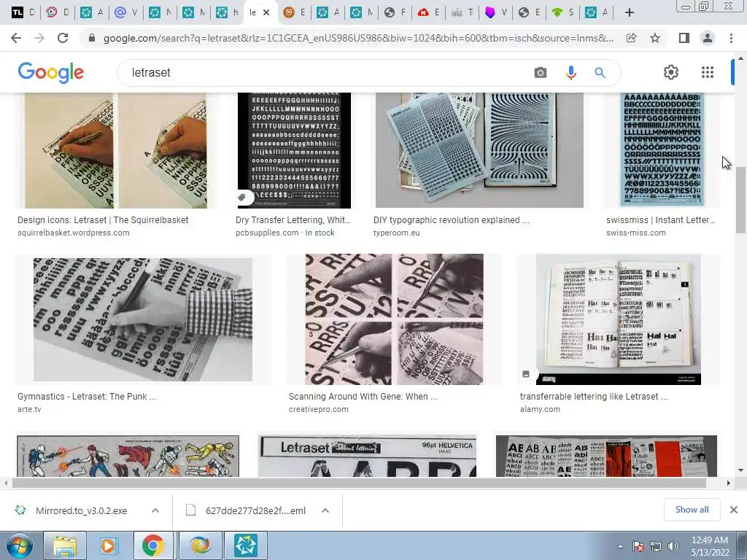The height and width of the screenshot is (560, 747).
Task: Open the Letraset 96pt Helvetica thumbnail
Action: [x=368, y=456]
